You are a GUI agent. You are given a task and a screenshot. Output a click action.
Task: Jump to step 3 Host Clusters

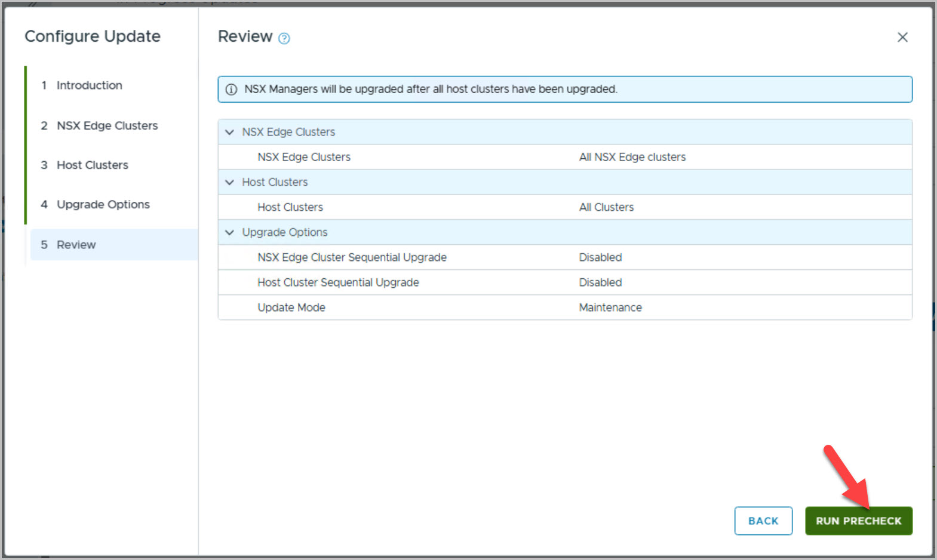click(x=92, y=165)
